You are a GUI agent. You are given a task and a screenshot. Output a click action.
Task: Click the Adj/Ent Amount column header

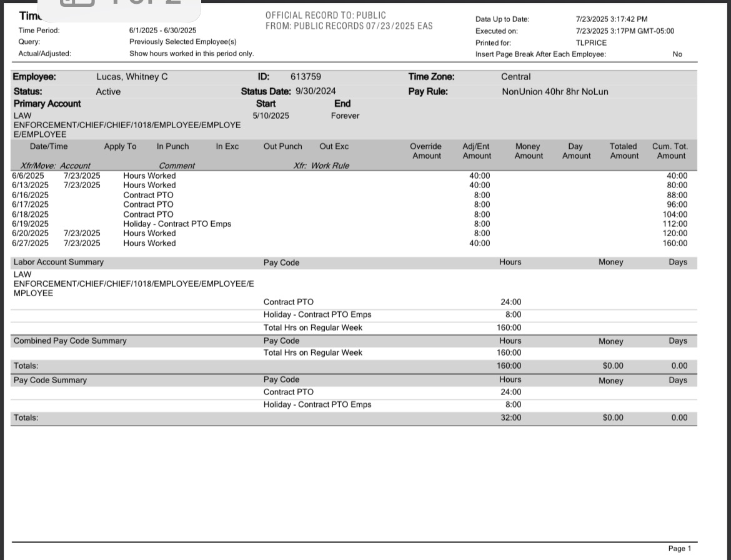476,151
